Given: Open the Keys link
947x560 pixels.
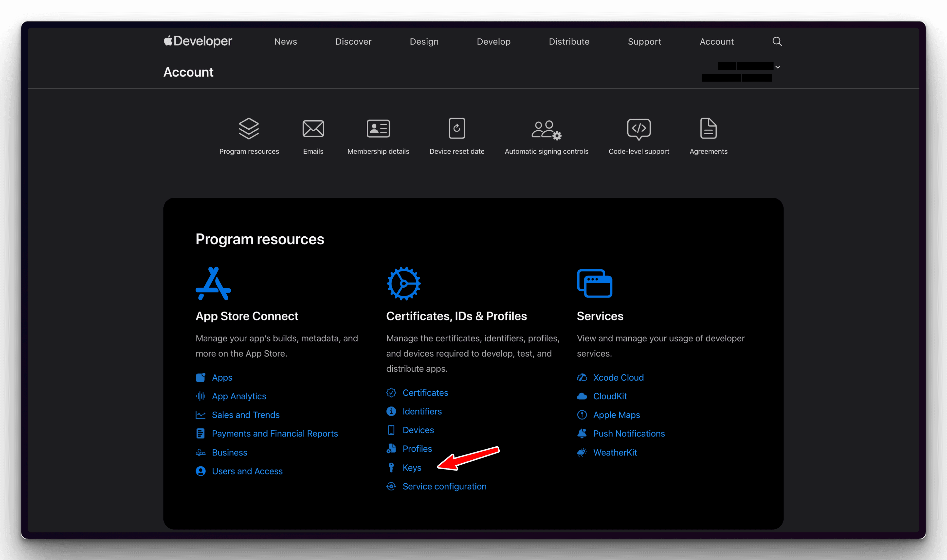Looking at the screenshot, I should [x=412, y=468].
